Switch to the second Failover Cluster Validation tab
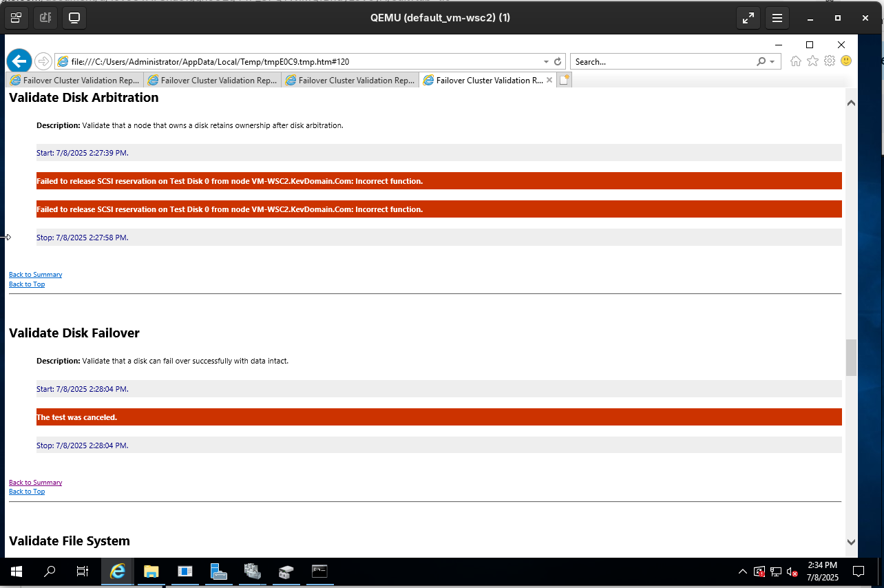Image resolution: width=884 pixels, height=588 pixels. [212, 80]
